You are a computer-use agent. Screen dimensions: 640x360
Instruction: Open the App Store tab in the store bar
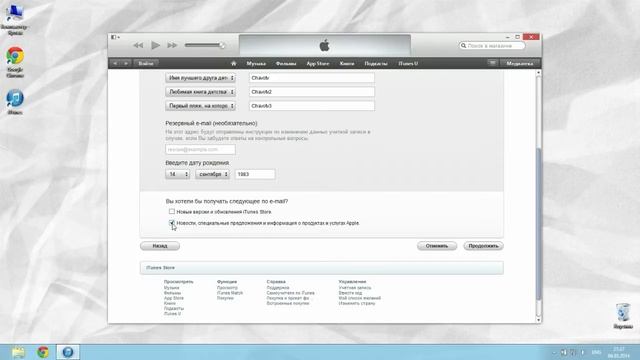[x=318, y=63]
